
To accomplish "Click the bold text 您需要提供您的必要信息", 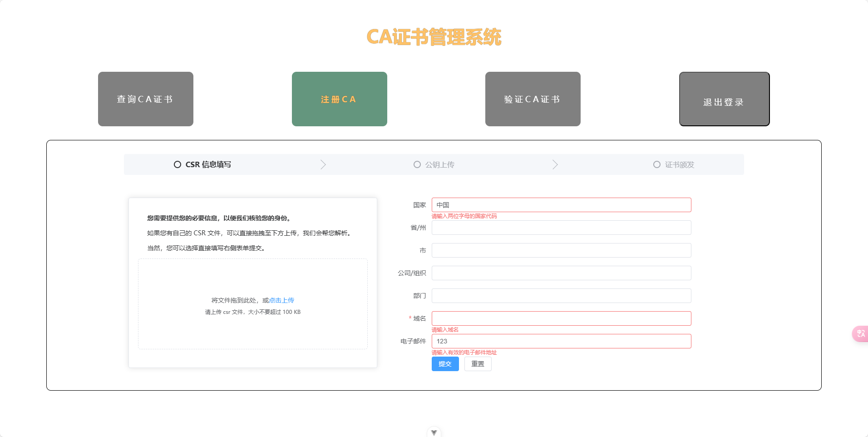I will pos(219,218).
